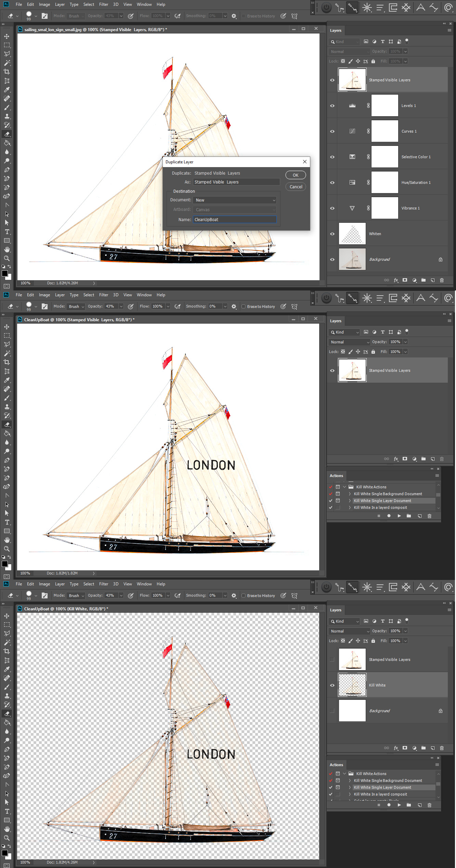Viewport: 456px width, 868px height.
Task: Open Window menu in CleanUpBoat Kill White window
Action: tap(144, 584)
